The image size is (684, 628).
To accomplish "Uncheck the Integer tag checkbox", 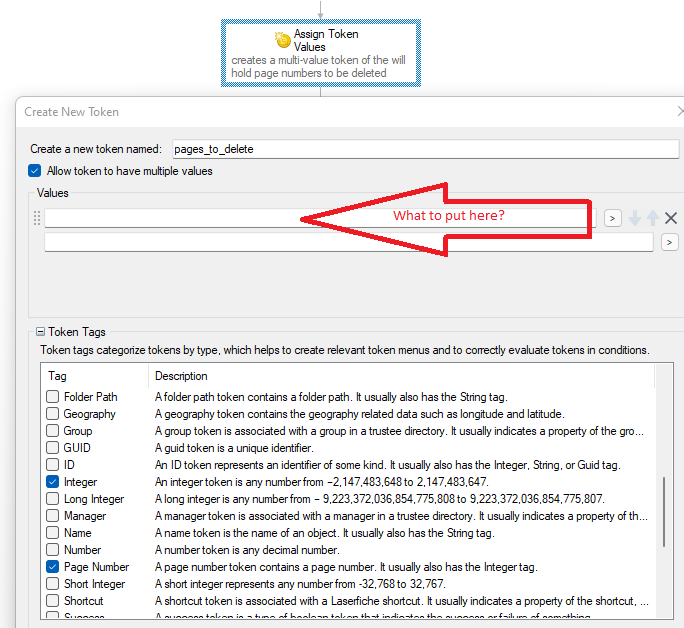I will [x=52, y=482].
